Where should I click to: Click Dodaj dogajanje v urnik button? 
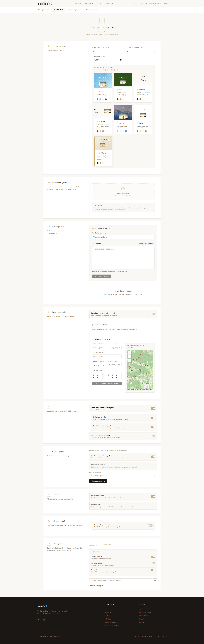tap(107, 383)
